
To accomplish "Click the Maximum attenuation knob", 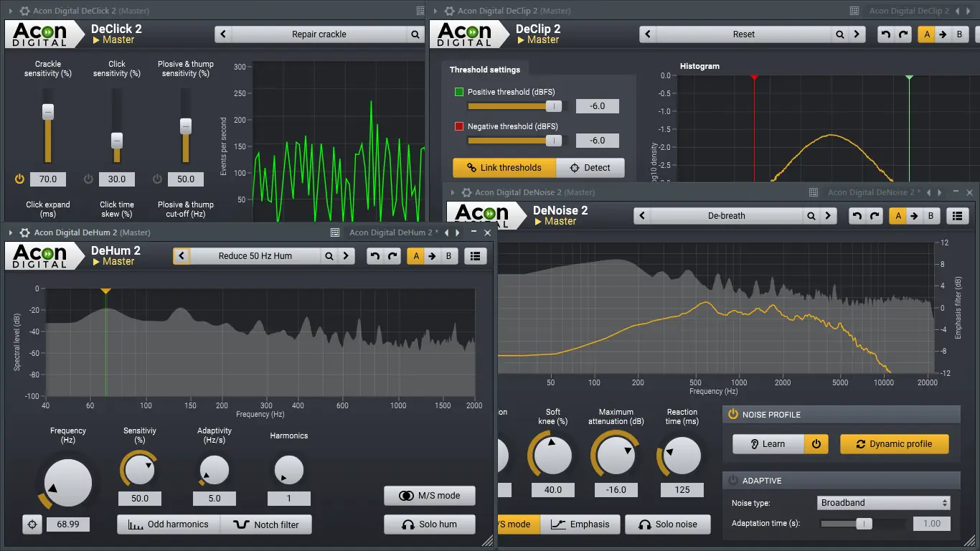I will tap(616, 455).
